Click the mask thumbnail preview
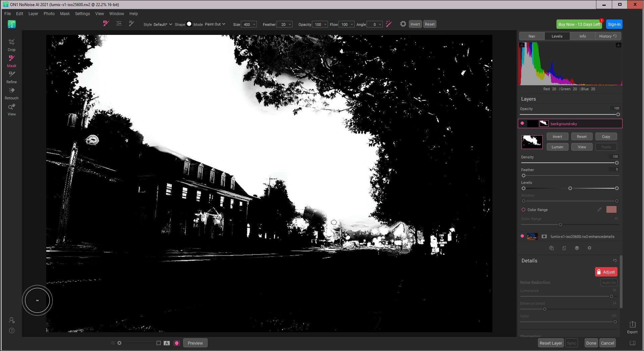The height and width of the screenshot is (351, 644). pos(532,142)
